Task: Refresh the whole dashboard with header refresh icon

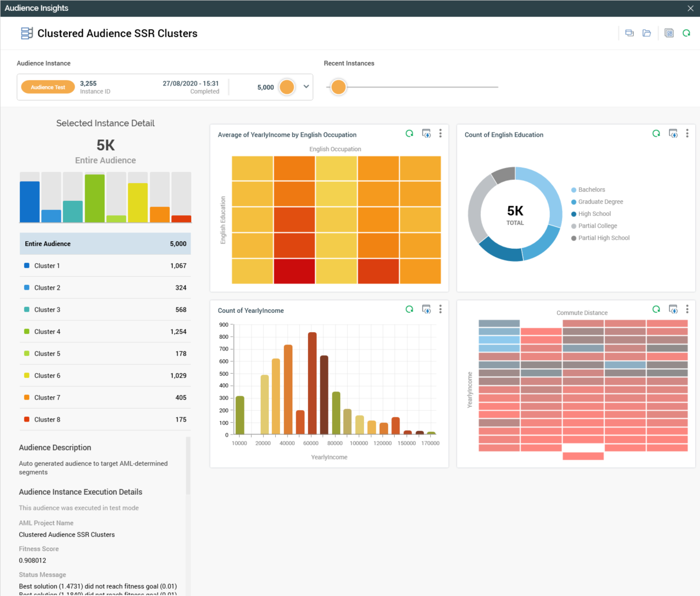Action: coord(686,33)
